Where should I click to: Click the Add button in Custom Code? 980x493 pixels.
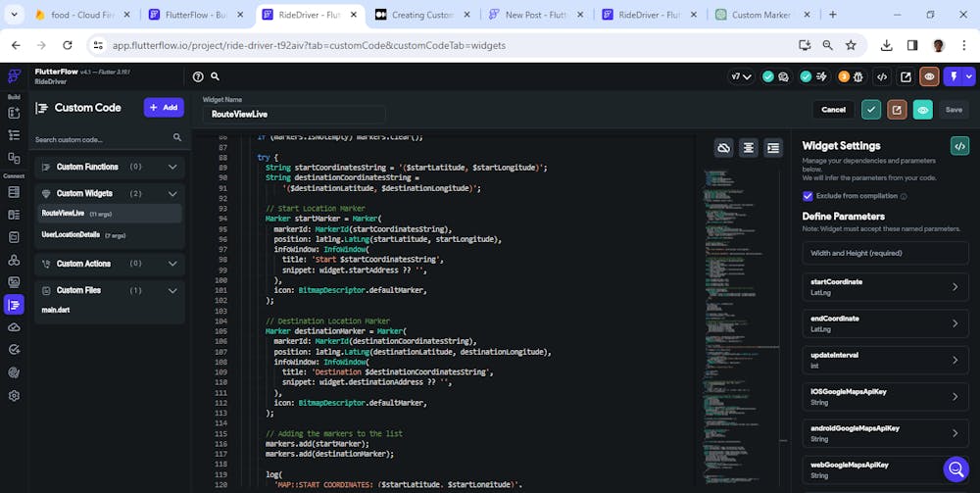[164, 108]
